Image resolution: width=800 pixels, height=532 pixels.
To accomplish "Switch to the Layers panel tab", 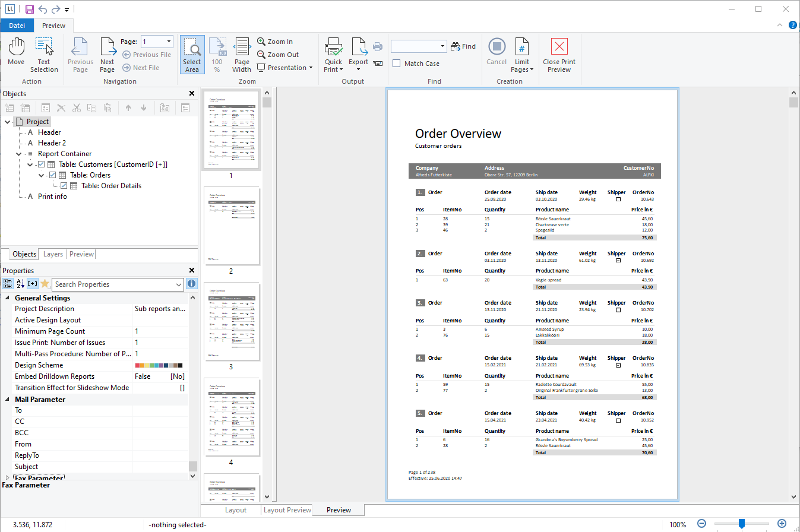I will tap(53, 254).
